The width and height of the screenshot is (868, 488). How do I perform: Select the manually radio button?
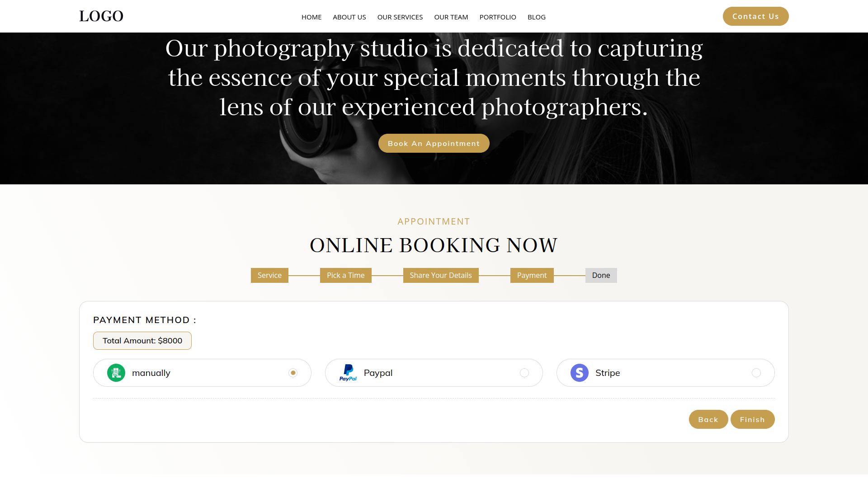click(x=293, y=373)
